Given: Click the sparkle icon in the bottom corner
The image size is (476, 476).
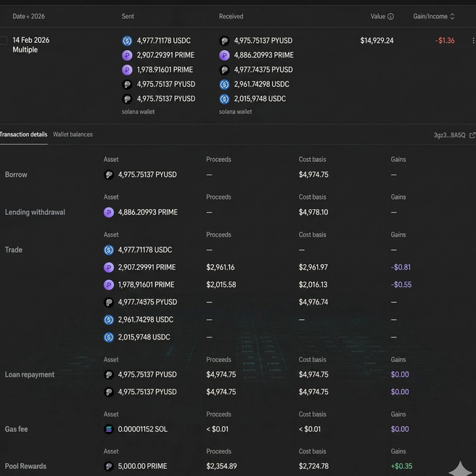Looking at the screenshot, I should 460,469.
